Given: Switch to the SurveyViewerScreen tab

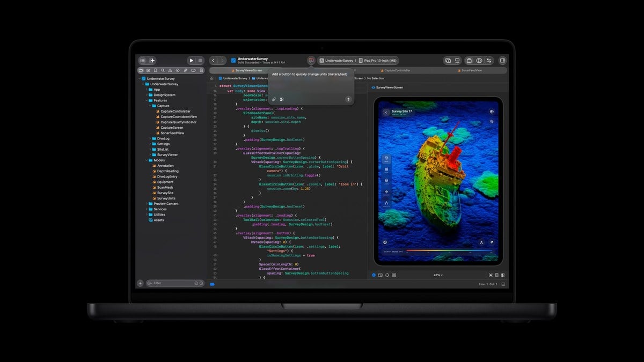Looking at the screenshot, I should [247, 70].
